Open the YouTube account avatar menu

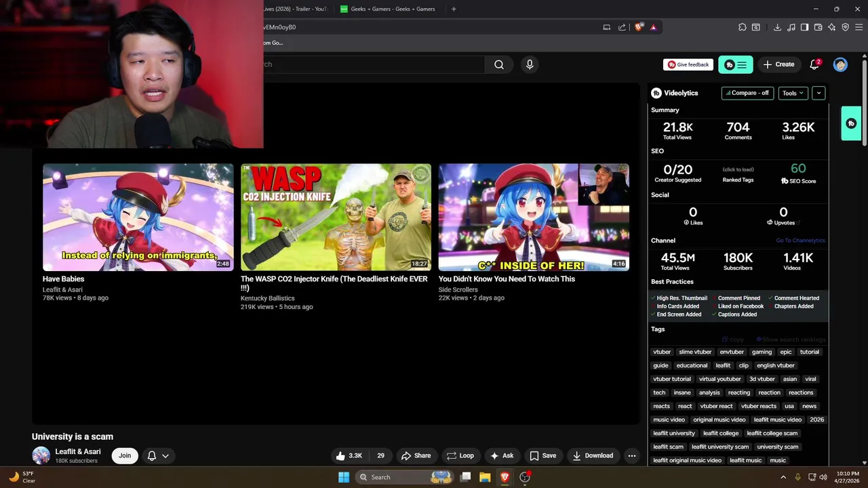click(x=840, y=64)
